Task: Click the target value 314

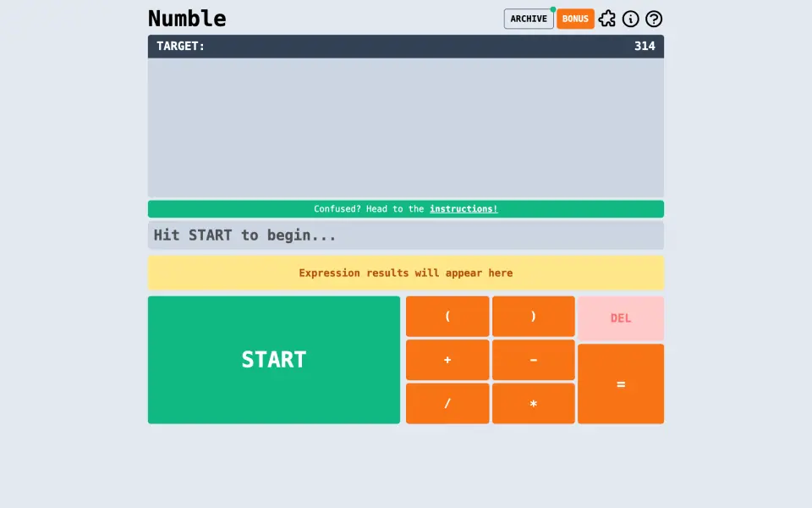Action: [x=645, y=46]
